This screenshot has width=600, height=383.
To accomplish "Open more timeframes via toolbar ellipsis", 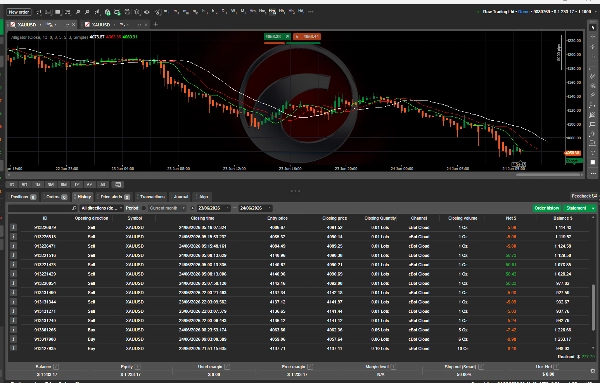I will (310, 11).
